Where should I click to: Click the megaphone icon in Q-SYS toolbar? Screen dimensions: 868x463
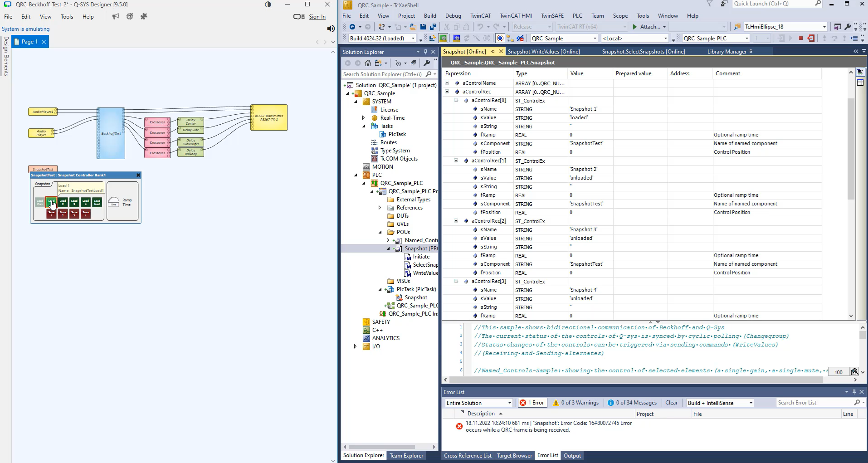tap(116, 16)
